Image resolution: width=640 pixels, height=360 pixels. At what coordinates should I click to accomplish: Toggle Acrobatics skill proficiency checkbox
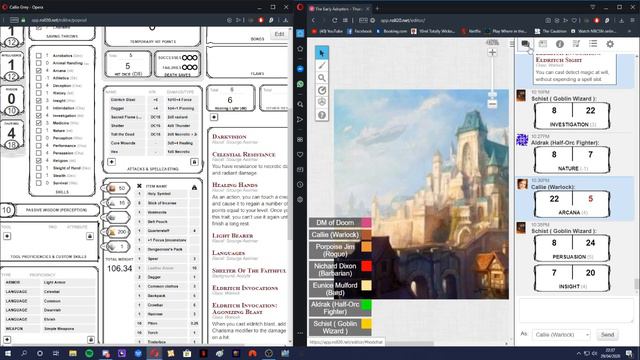pyautogui.click(x=39, y=56)
